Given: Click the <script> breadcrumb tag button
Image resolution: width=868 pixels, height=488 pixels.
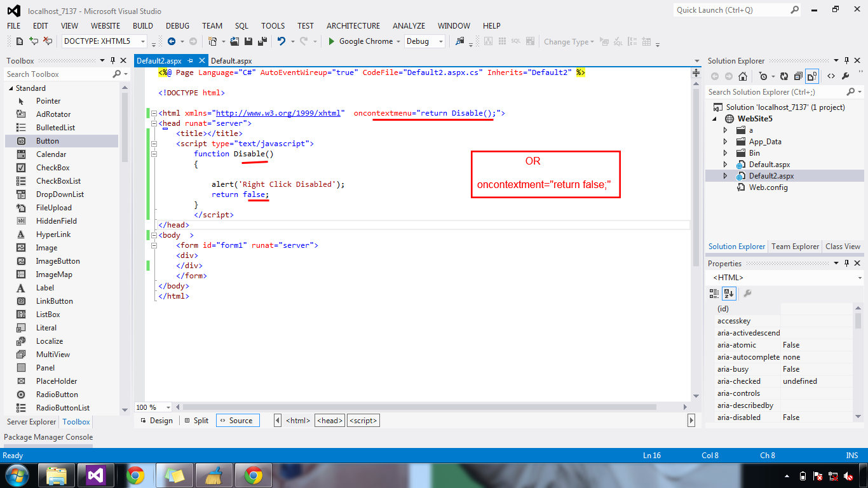Looking at the screenshot, I should coord(363,421).
